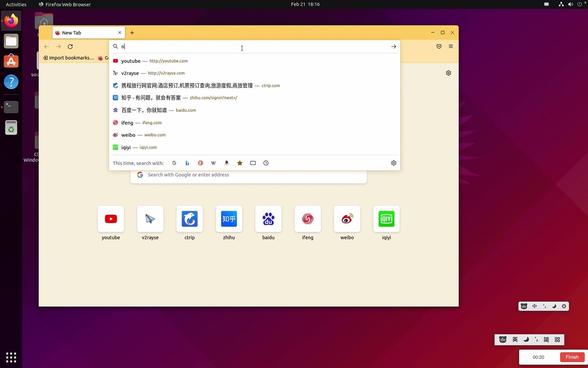The height and width of the screenshot is (368, 588).
Task: Choose ifeng suggestion in URL dropdown
Action: tap(255, 123)
